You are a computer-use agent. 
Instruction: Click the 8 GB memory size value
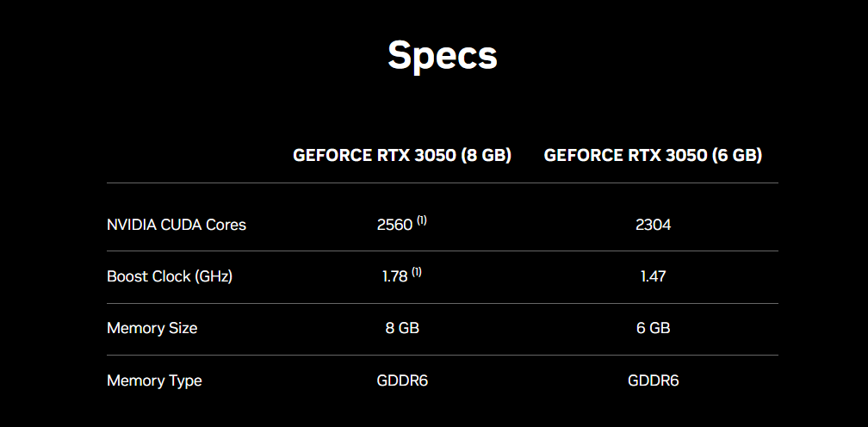click(x=402, y=328)
